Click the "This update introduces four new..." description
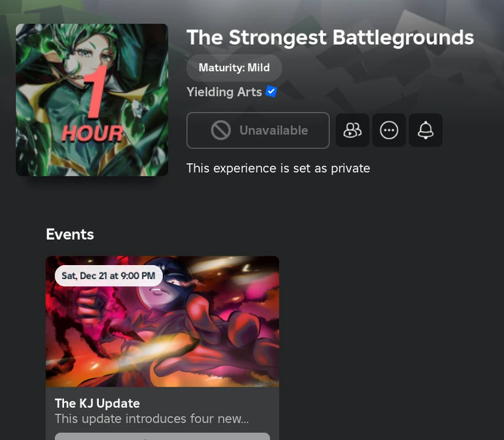 (x=152, y=419)
